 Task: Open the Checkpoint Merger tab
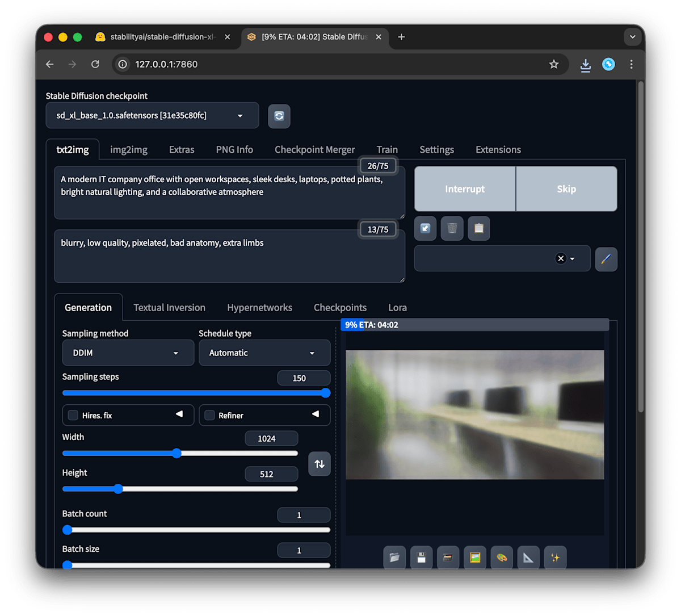click(315, 150)
